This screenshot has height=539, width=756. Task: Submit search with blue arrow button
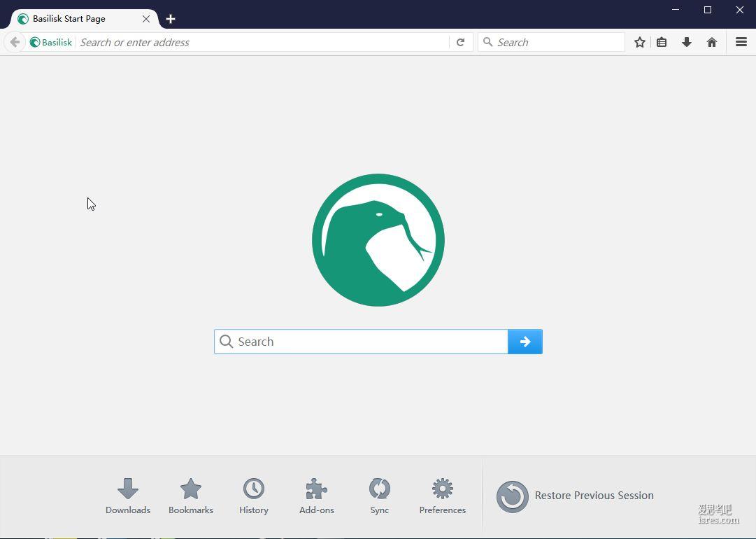coord(525,342)
